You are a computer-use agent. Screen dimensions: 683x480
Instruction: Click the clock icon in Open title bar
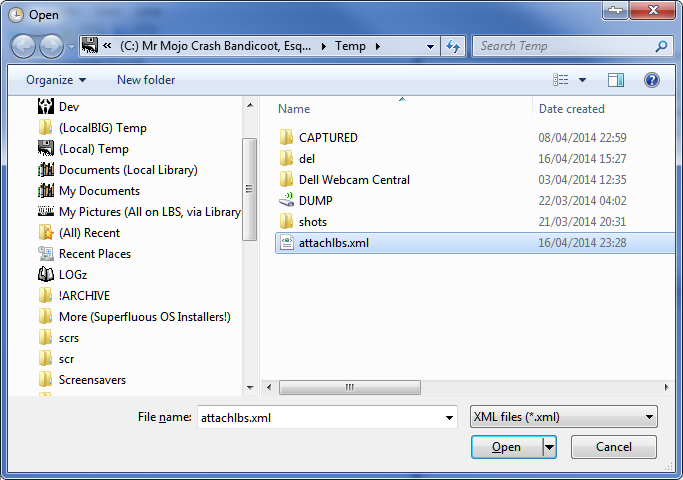(16, 15)
